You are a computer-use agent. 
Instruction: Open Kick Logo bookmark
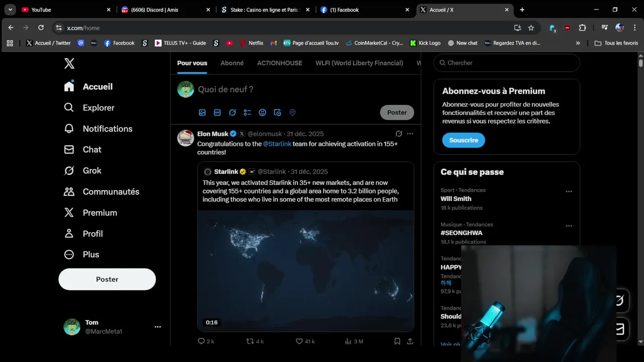(425, 43)
